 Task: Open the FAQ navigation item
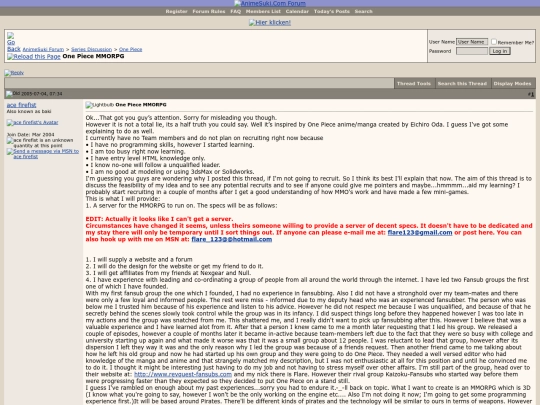(236, 11)
